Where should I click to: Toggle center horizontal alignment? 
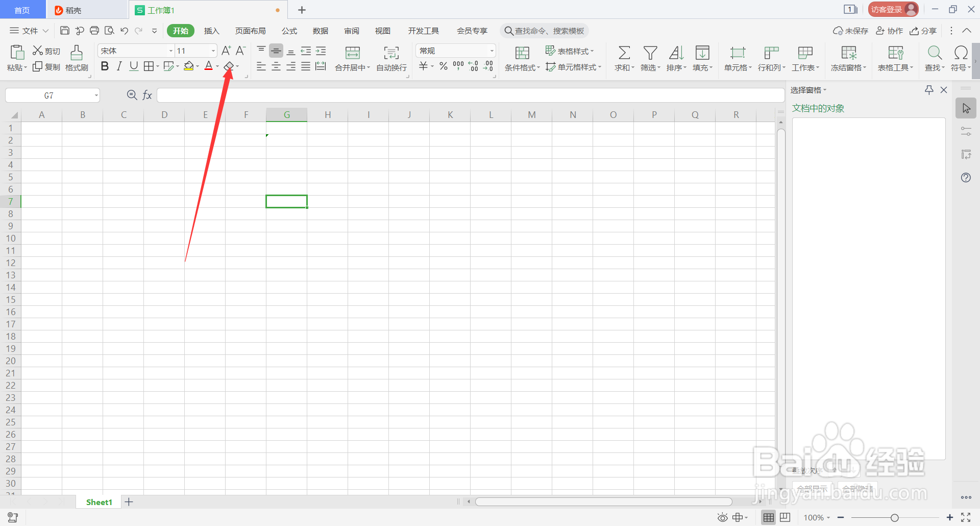pos(276,66)
